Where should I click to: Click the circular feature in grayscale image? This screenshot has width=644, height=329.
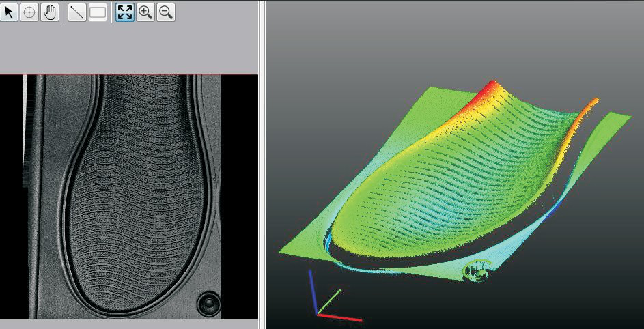(208, 302)
